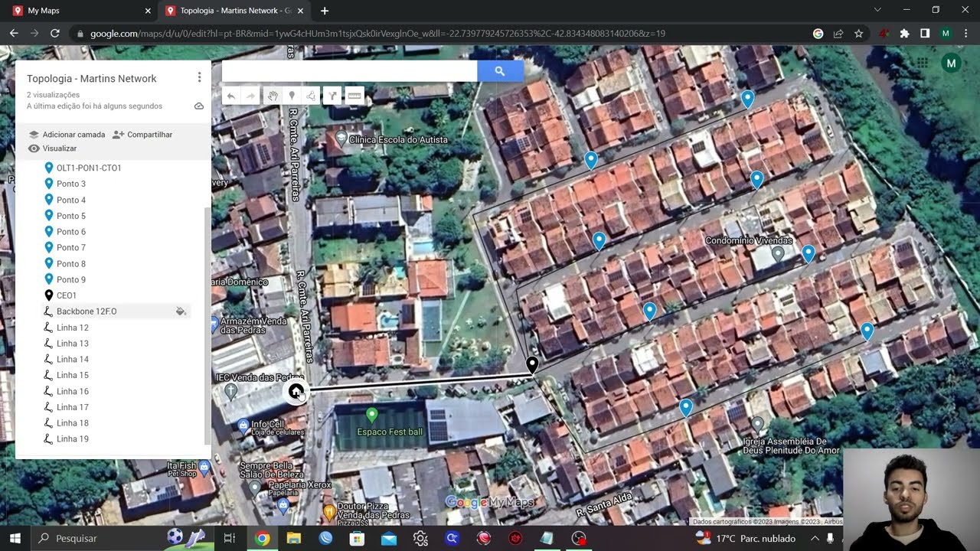
Task: Click the home icon marker on map
Action: pos(296,392)
